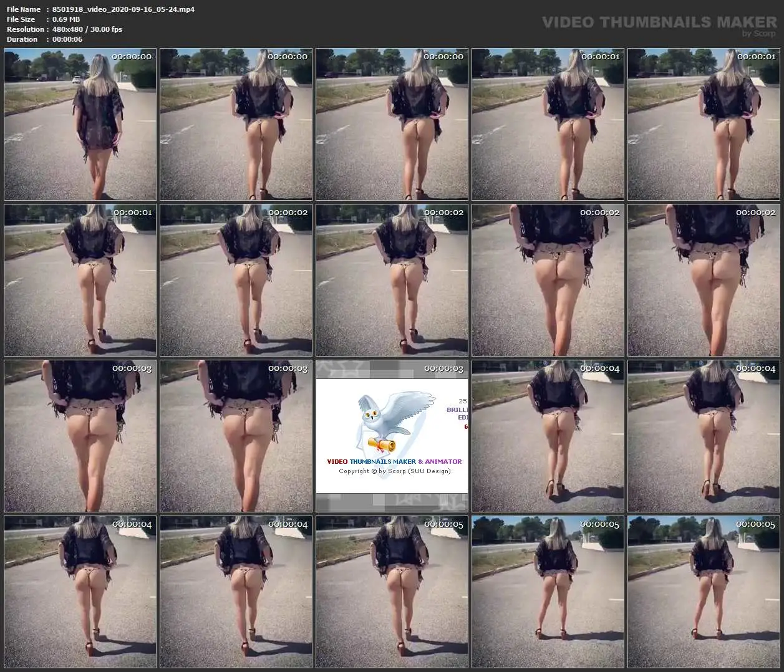Viewport: 784px width, 672px height.
Task: Open the first thumbnail in the second row
Action: 80,281
